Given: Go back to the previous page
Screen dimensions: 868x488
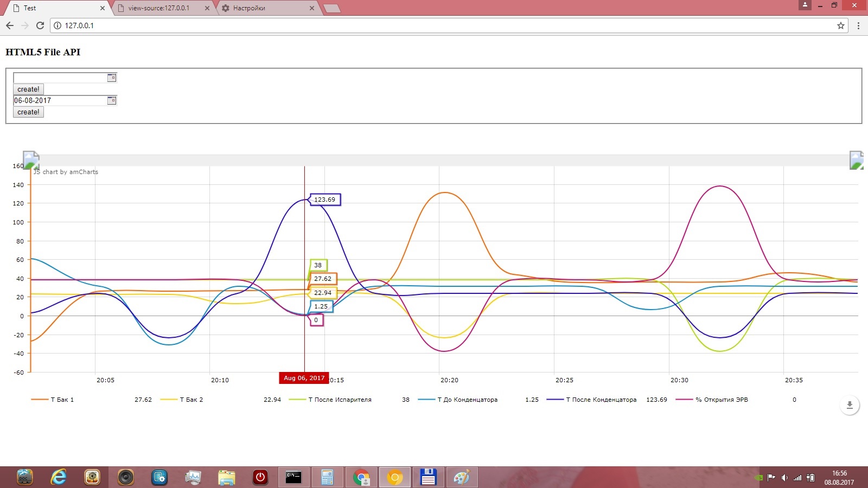Looking at the screenshot, I should [10, 25].
